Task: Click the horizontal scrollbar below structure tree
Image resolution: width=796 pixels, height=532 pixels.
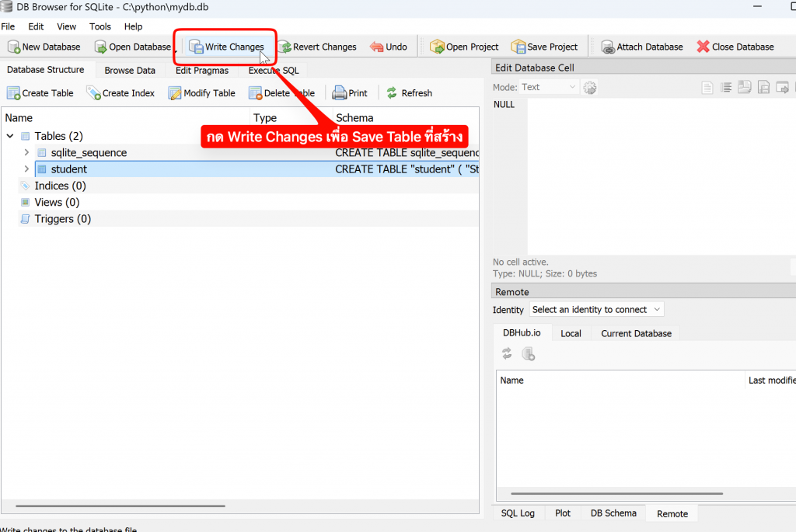Action: tap(117, 506)
